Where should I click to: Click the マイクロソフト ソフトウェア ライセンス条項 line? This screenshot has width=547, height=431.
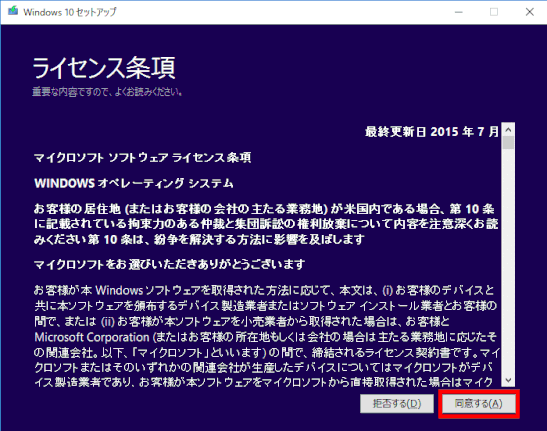[142, 157]
